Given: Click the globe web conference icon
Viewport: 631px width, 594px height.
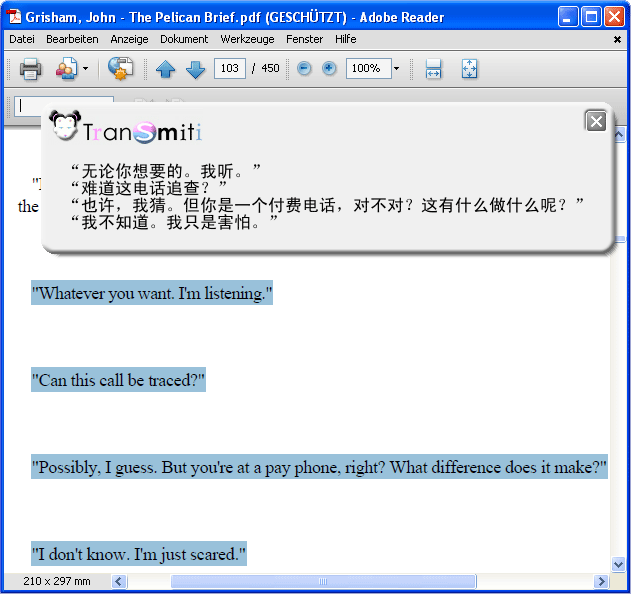Looking at the screenshot, I should point(120,68).
